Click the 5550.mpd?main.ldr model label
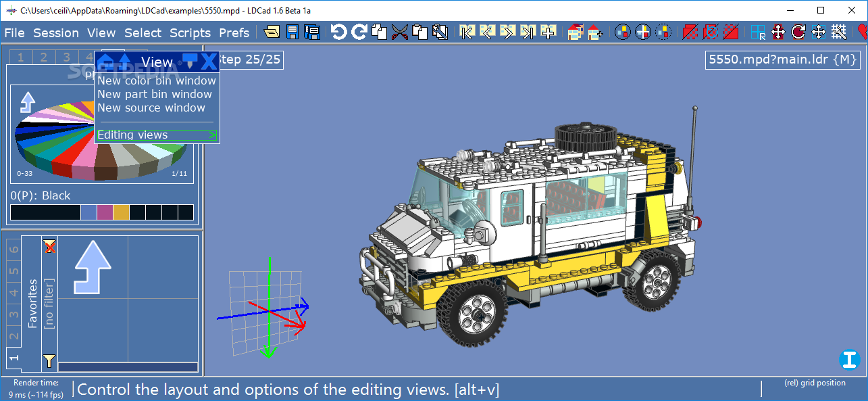 click(x=784, y=60)
